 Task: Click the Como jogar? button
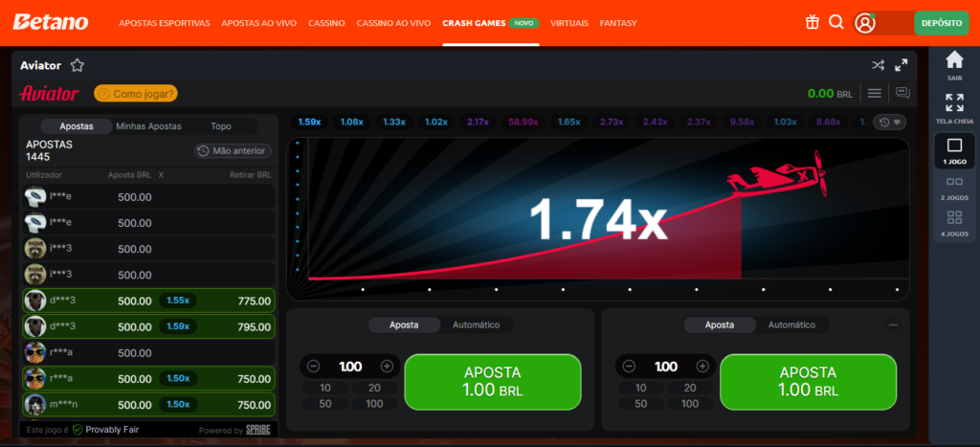coord(136,94)
